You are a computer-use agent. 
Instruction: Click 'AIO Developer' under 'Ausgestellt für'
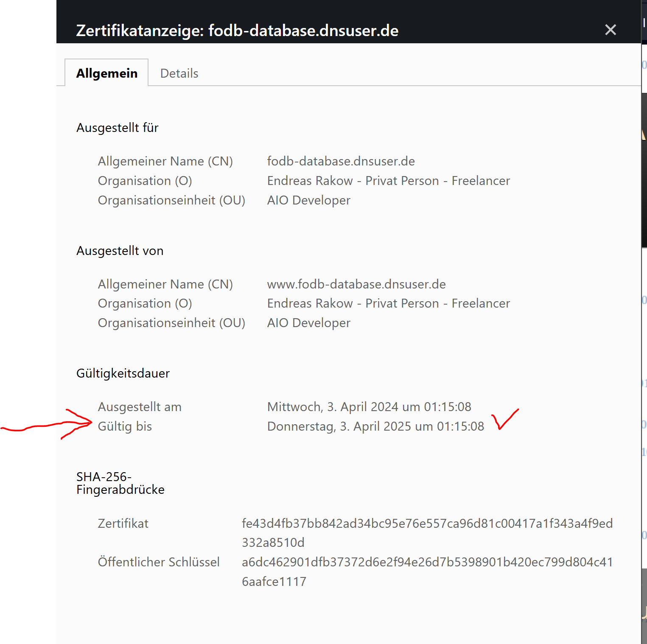[x=308, y=200]
